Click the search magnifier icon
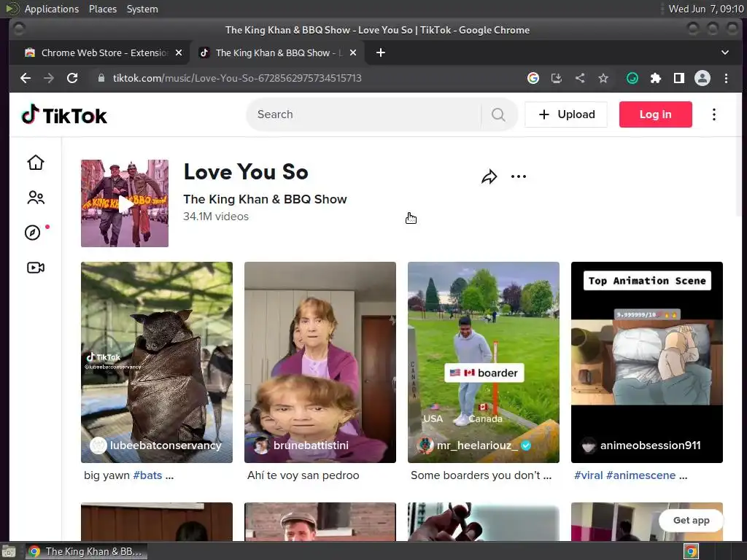 click(x=498, y=114)
